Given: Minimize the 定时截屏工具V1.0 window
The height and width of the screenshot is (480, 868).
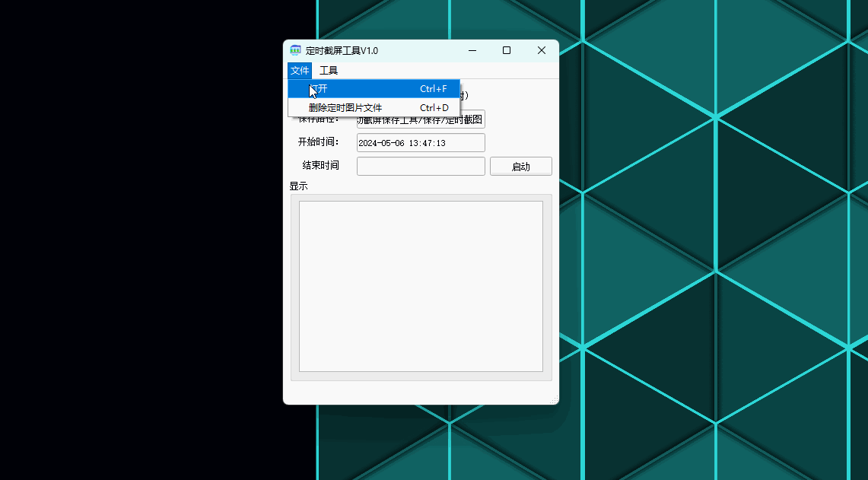Looking at the screenshot, I should click(x=472, y=50).
